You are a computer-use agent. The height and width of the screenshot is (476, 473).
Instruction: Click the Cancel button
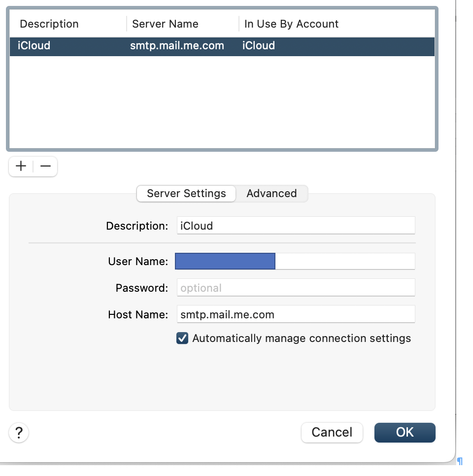[332, 433]
